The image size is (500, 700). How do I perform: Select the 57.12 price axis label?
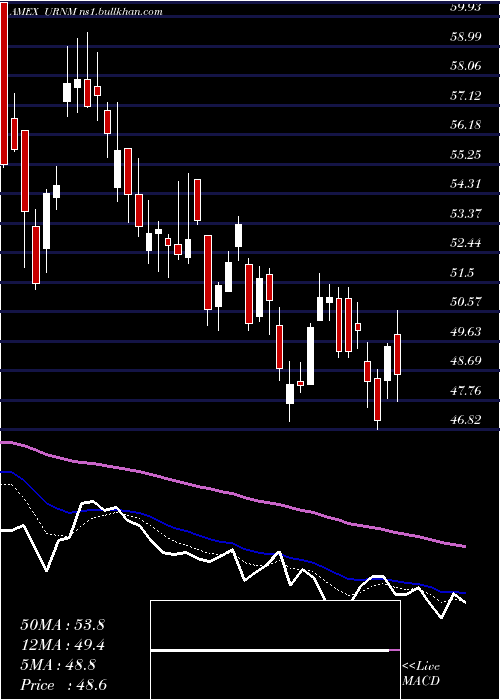tap(468, 96)
